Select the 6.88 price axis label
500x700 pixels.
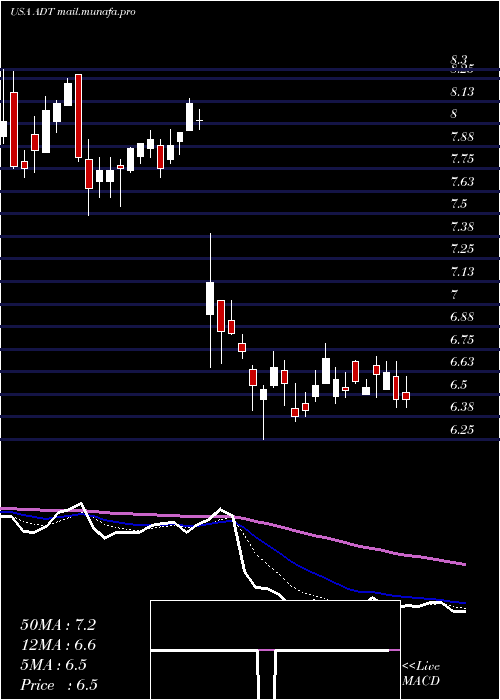(x=462, y=317)
